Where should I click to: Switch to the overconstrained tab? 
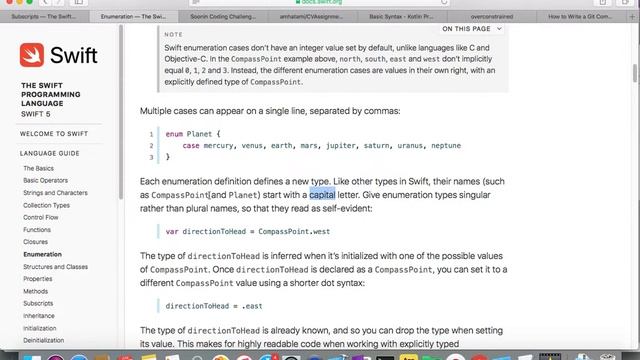(491, 17)
